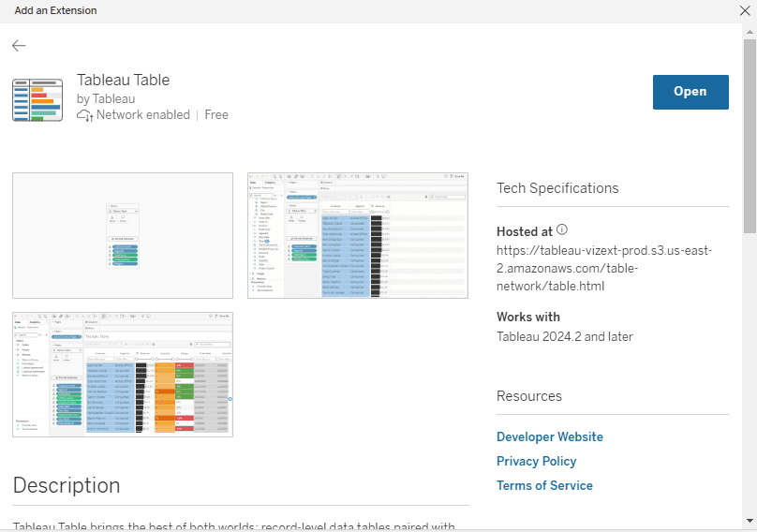757x532 pixels.
Task: Click the Tech Specifications heading
Action: coord(557,188)
